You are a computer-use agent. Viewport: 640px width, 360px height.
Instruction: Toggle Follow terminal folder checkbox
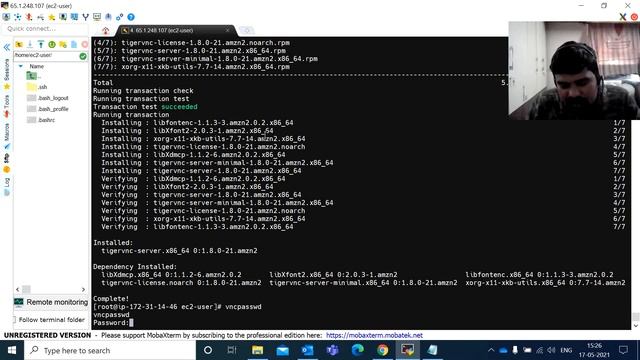15,320
